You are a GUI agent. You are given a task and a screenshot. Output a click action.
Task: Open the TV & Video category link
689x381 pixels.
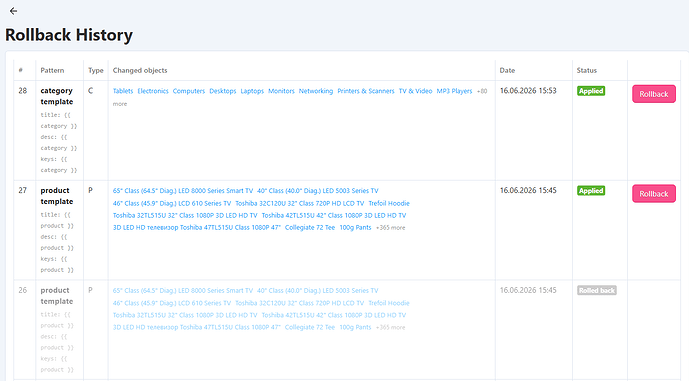pyautogui.click(x=416, y=91)
